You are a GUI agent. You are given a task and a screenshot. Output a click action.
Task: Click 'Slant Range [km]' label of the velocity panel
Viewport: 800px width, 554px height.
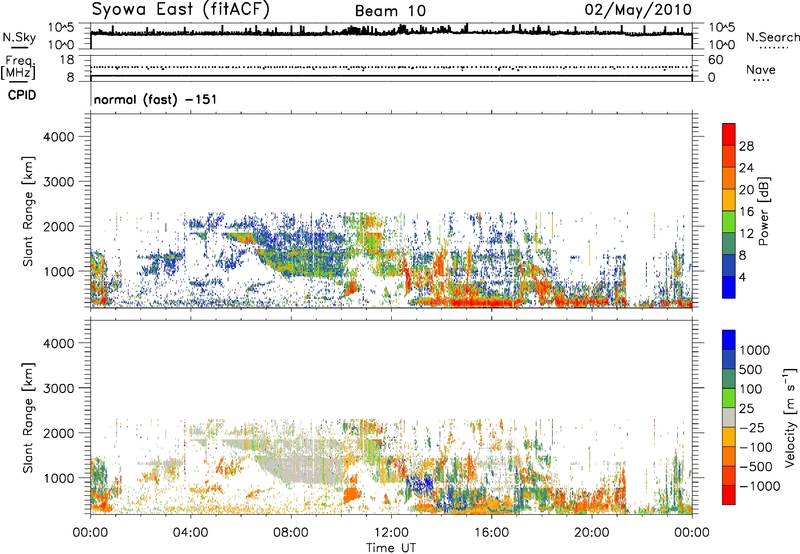tap(28, 417)
